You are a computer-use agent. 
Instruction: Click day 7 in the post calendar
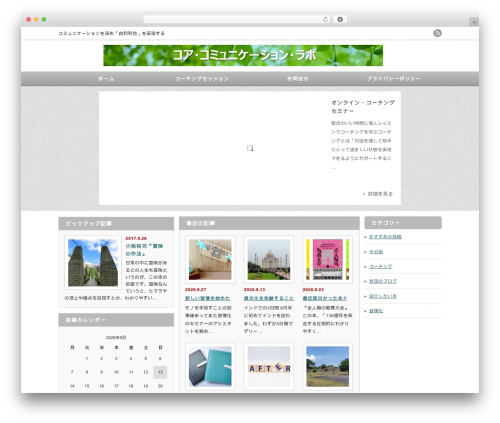point(72,372)
